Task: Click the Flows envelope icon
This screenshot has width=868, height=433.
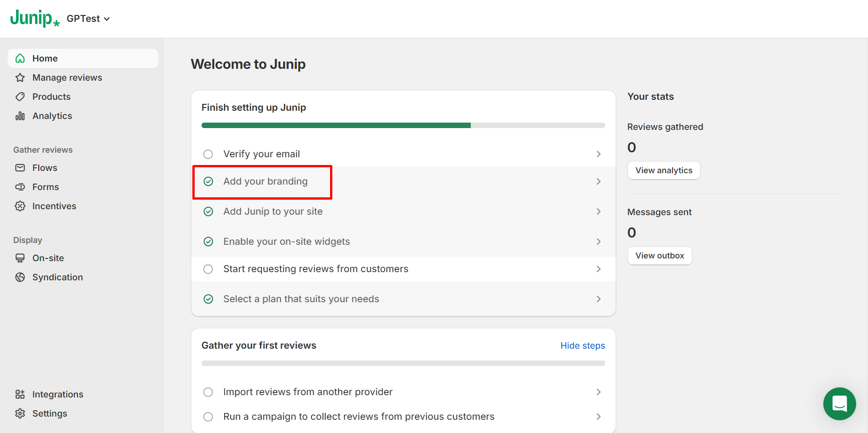Action: tap(20, 168)
